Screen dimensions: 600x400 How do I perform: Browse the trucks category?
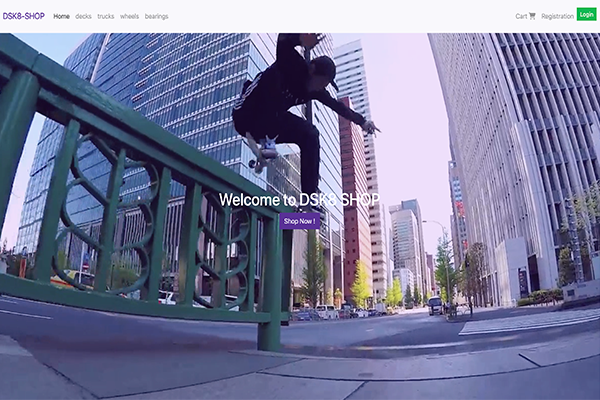[106, 16]
